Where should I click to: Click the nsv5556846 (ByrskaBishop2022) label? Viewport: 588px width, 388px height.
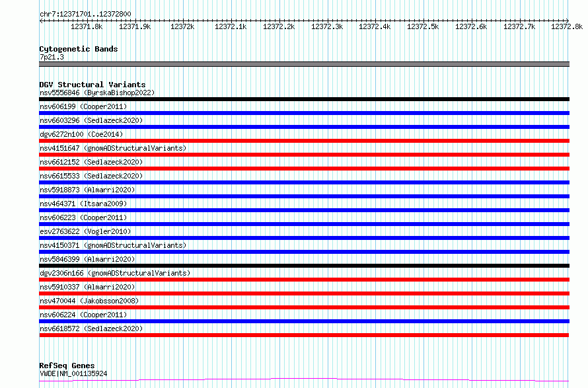coord(97,93)
